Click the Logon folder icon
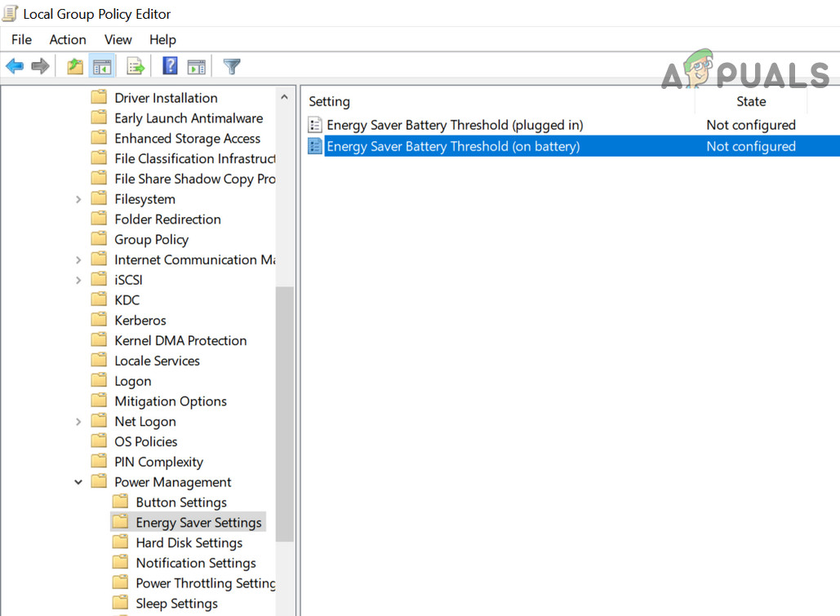The image size is (840, 616). [99, 379]
